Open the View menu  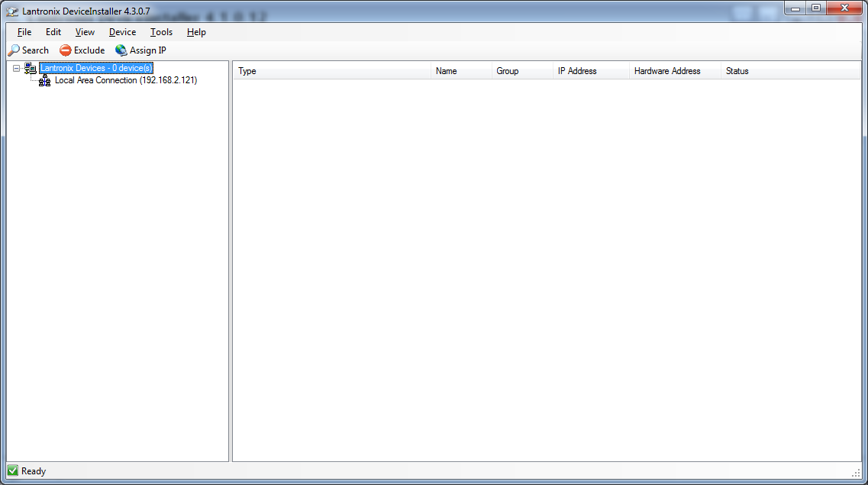85,32
